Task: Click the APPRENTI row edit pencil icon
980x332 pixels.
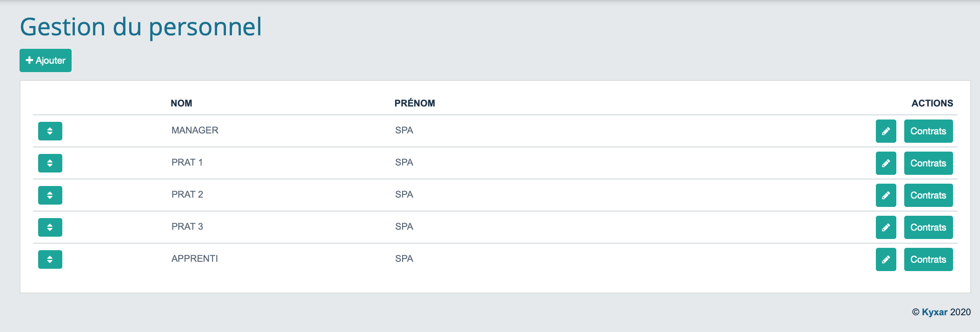Action: click(x=886, y=259)
